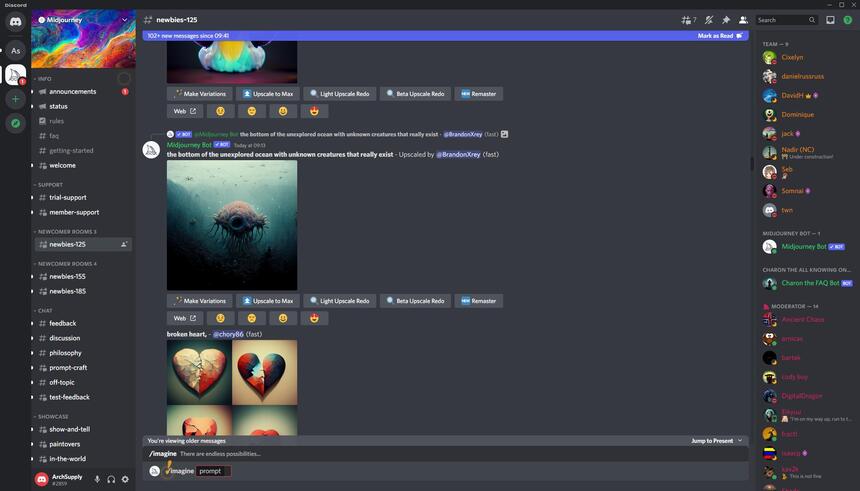This screenshot has width=860, height=491.
Task: Toggle deafen headphones in user panel
Action: [x=111, y=479]
